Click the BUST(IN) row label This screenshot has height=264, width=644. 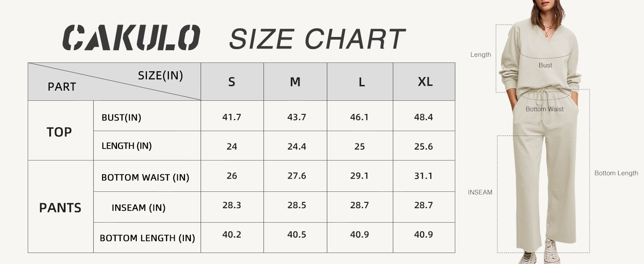[121, 117]
